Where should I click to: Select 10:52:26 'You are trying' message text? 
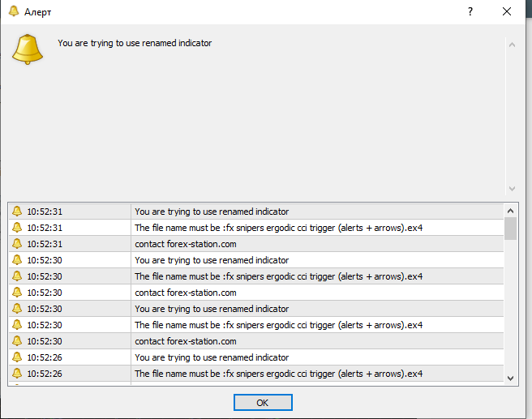pyautogui.click(x=212, y=357)
